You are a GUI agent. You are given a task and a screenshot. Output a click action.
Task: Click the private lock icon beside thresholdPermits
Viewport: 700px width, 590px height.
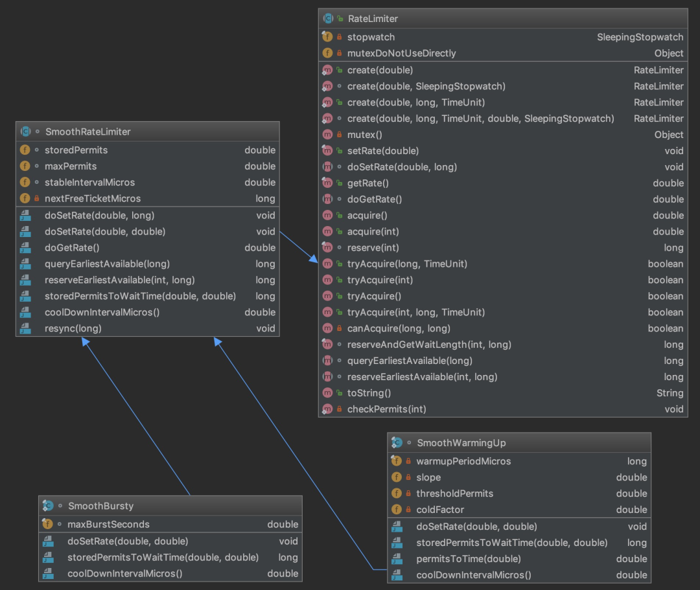pyautogui.click(x=408, y=494)
